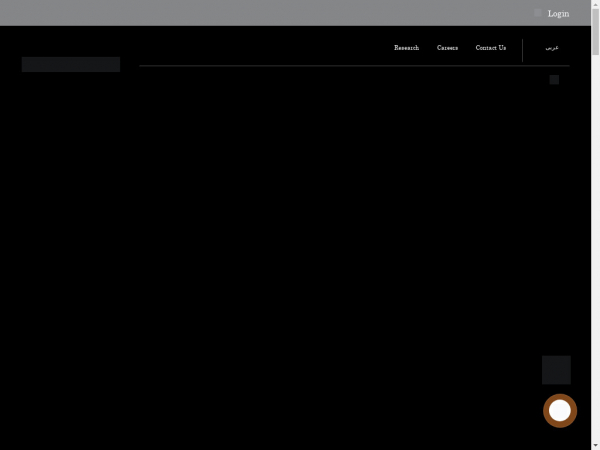Image resolution: width=600 pixels, height=450 pixels.
Task: Click empty space between logo and Research
Action: point(250,48)
